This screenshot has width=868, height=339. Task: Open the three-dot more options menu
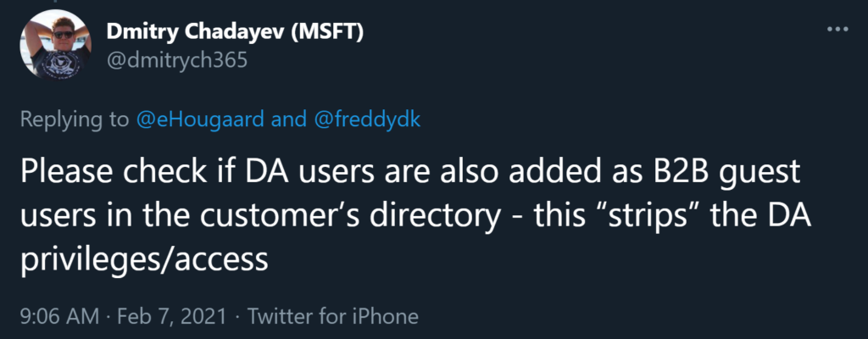[x=837, y=30]
